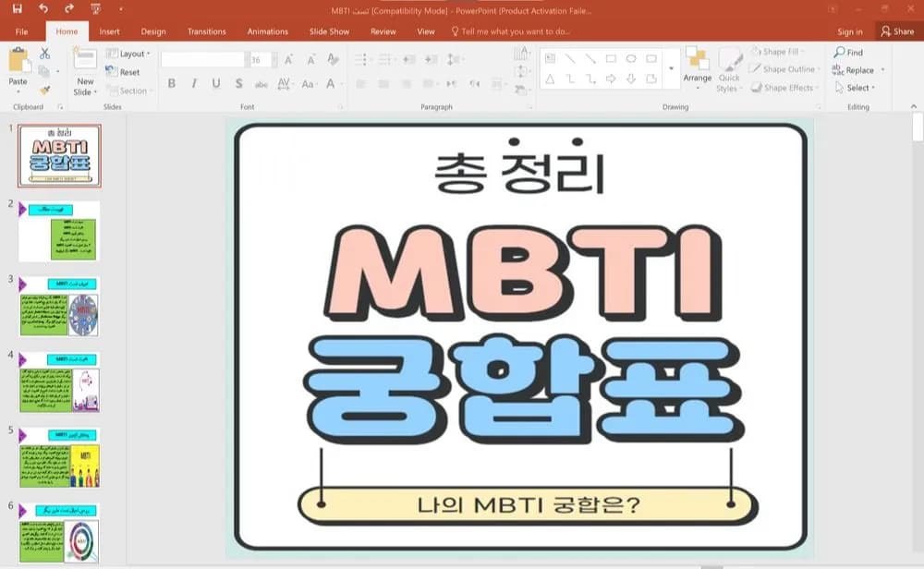The image size is (924, 569).
Task: Save the presentation from the quick access toolbar
Action: tap(17, 9)
